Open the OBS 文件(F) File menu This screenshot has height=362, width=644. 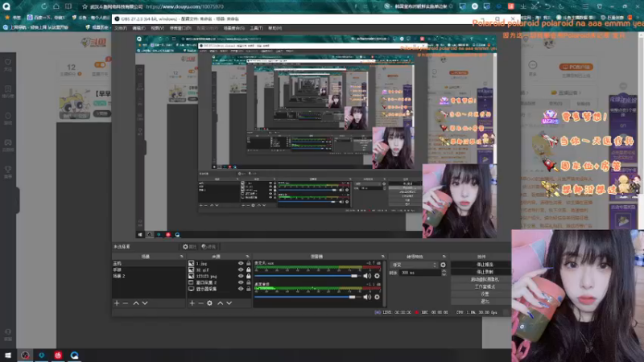(x=120, y=28)
